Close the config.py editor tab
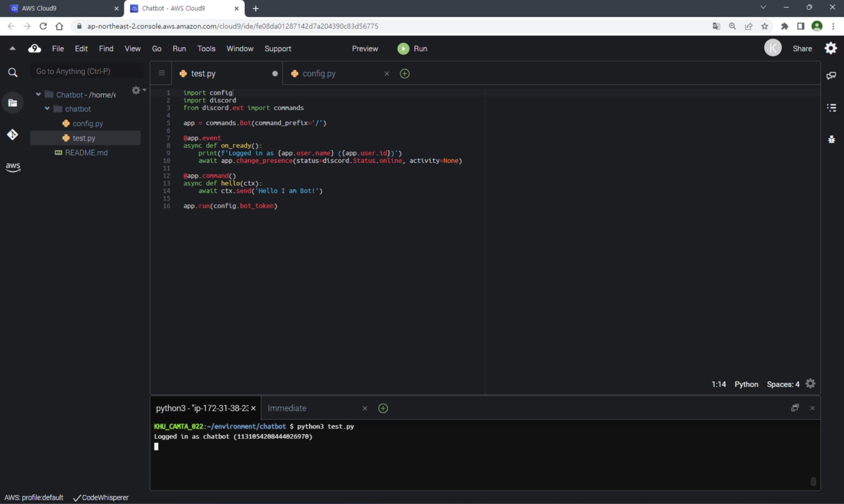 386,73
